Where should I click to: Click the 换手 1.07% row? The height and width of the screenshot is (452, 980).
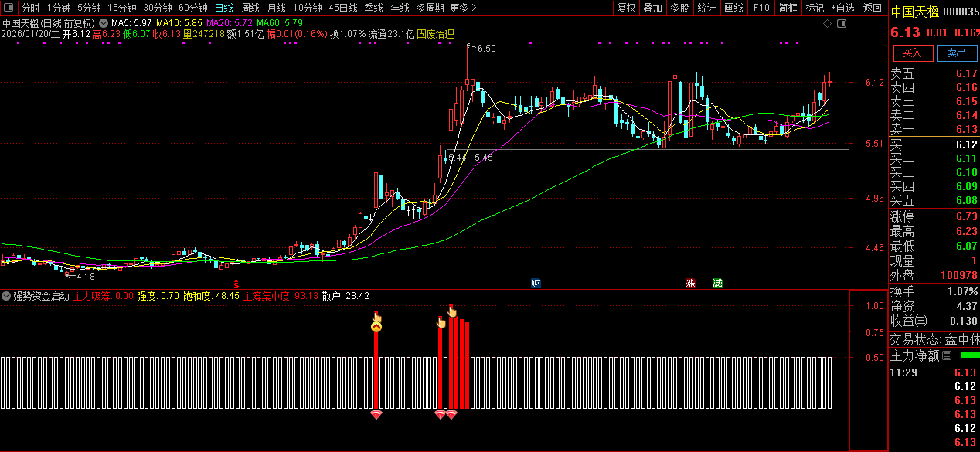click(x=934, y=291)
